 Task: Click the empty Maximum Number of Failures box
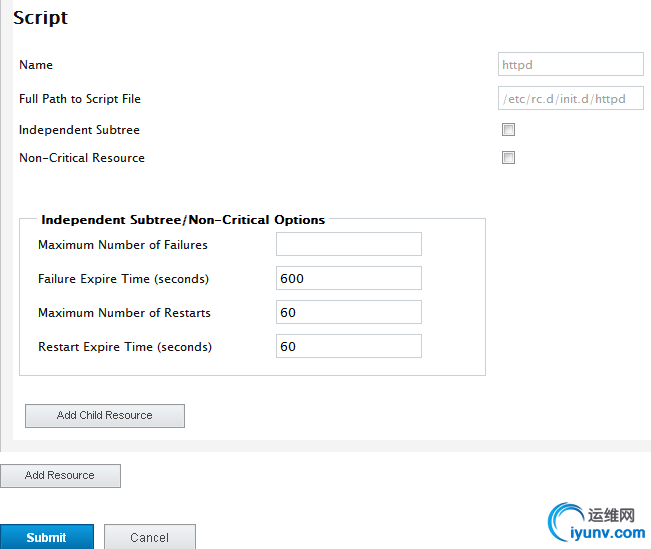pyautogui.click(x=348, y=245)
